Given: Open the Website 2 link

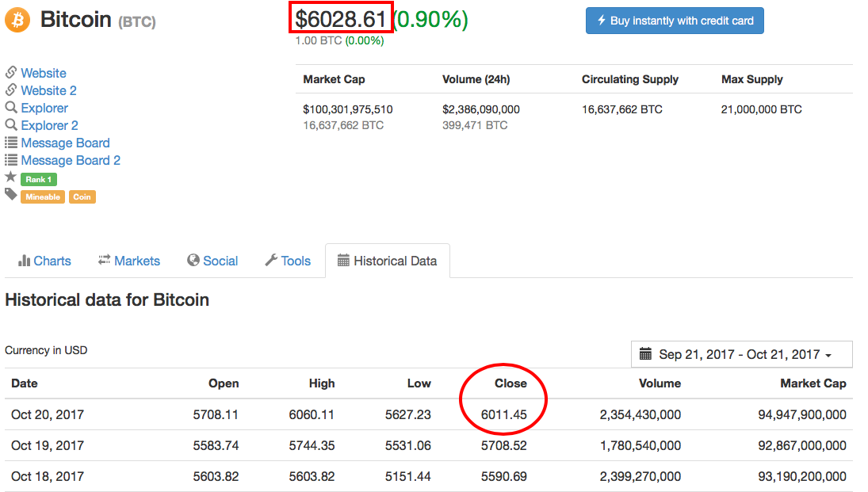Looking at the screenshot, I should tap(48, 90).
